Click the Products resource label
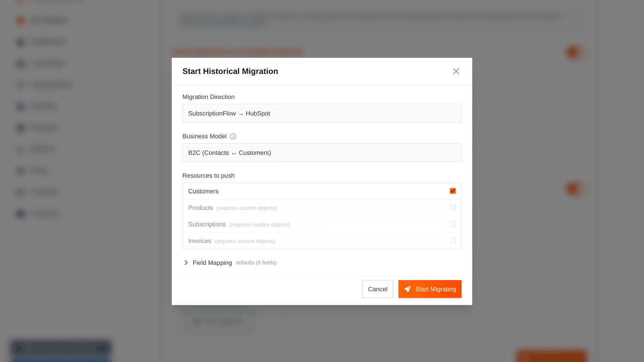 [201, 208]
